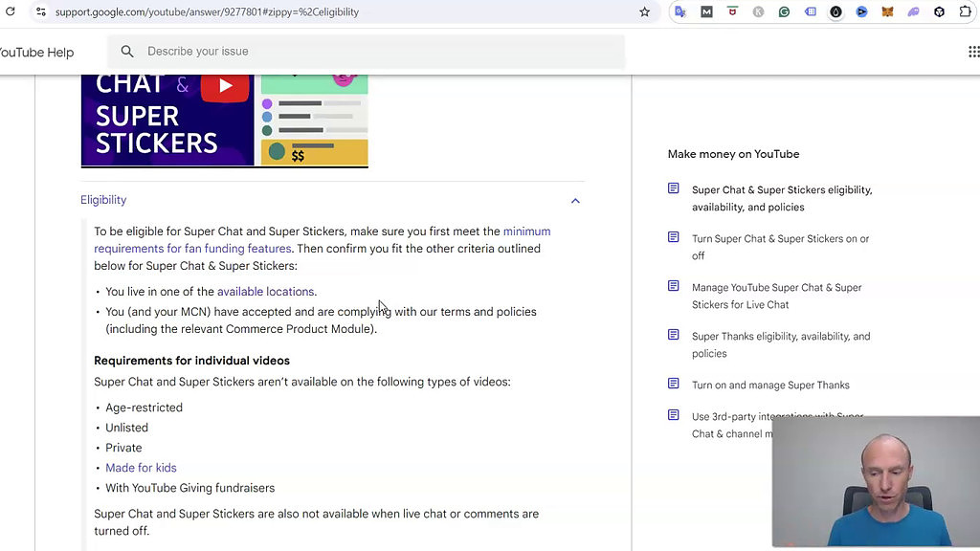Open Turn on and manage Super Thanks
This screenshot has width=980, height=551.
pyautogui.click(x=770, y=386)
